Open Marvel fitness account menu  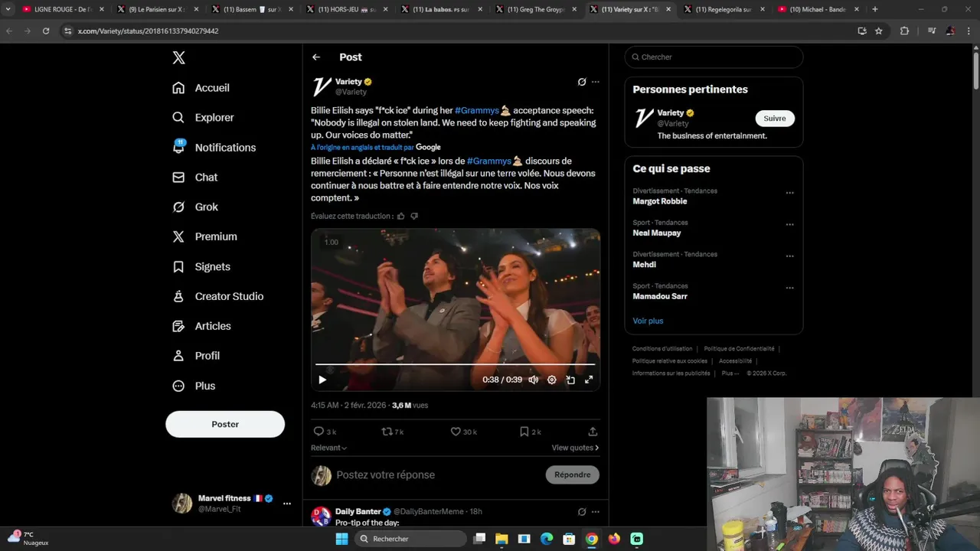232,504
